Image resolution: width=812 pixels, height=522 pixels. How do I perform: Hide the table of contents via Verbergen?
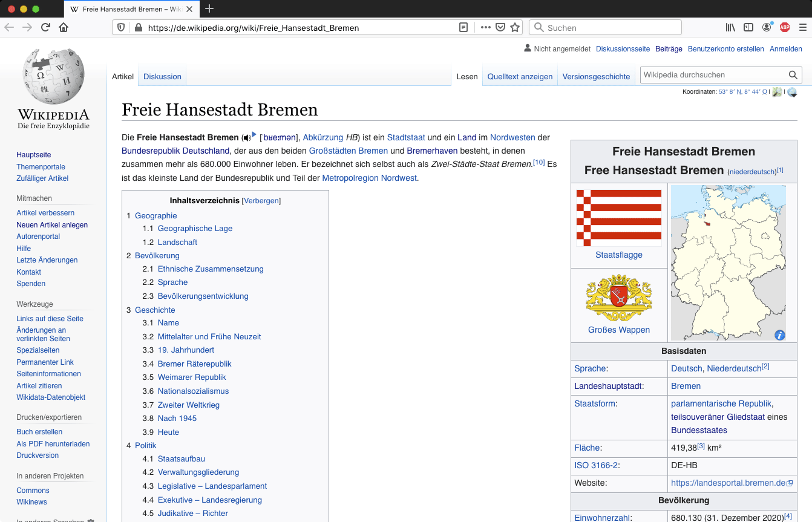coord(261,201)
